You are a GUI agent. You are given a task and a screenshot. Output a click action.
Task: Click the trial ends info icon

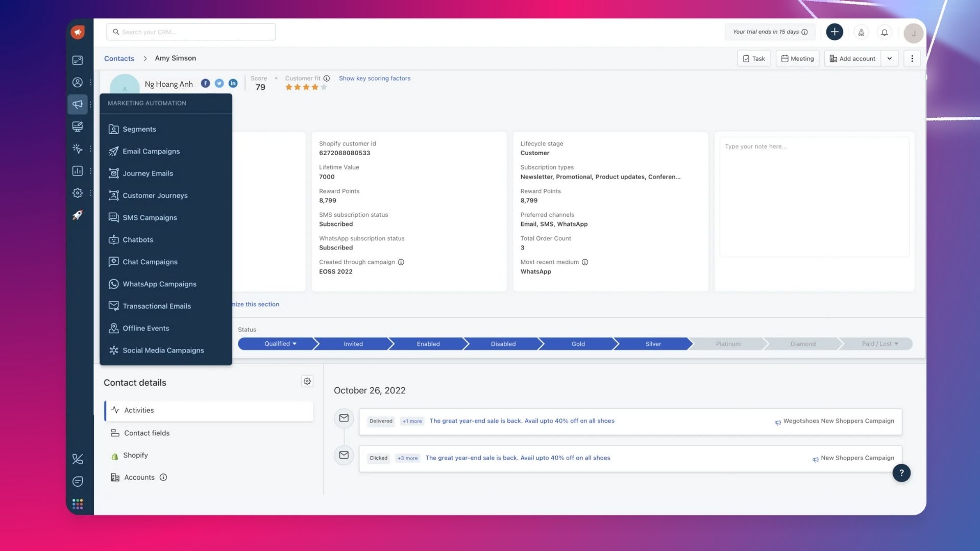804,32
